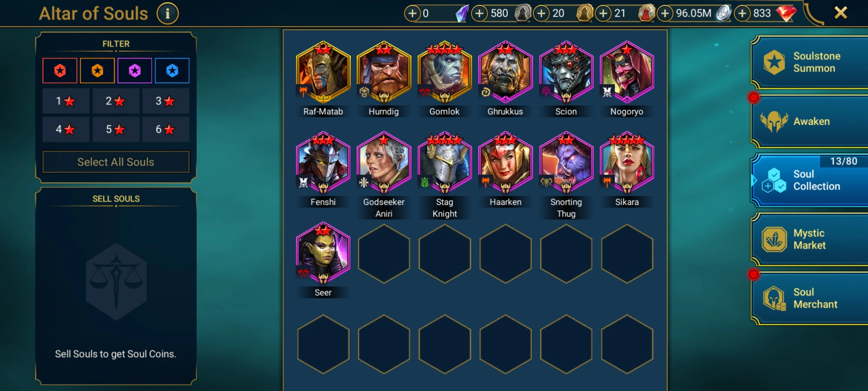
Task: Add more gems with plus icon
Action: coord(742,13)
